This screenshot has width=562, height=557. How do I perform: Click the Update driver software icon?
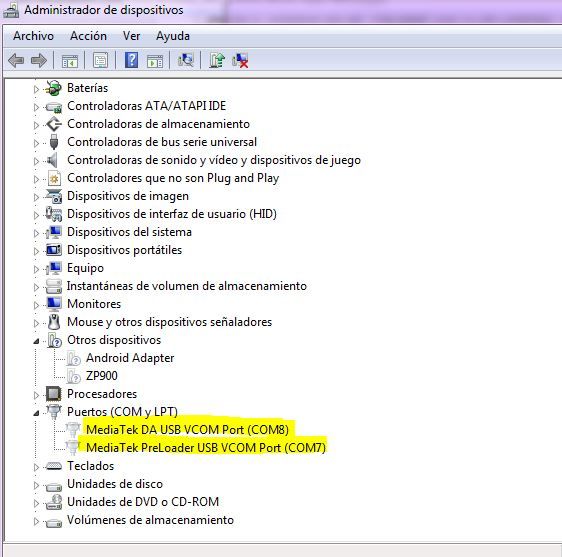[217, 60]
